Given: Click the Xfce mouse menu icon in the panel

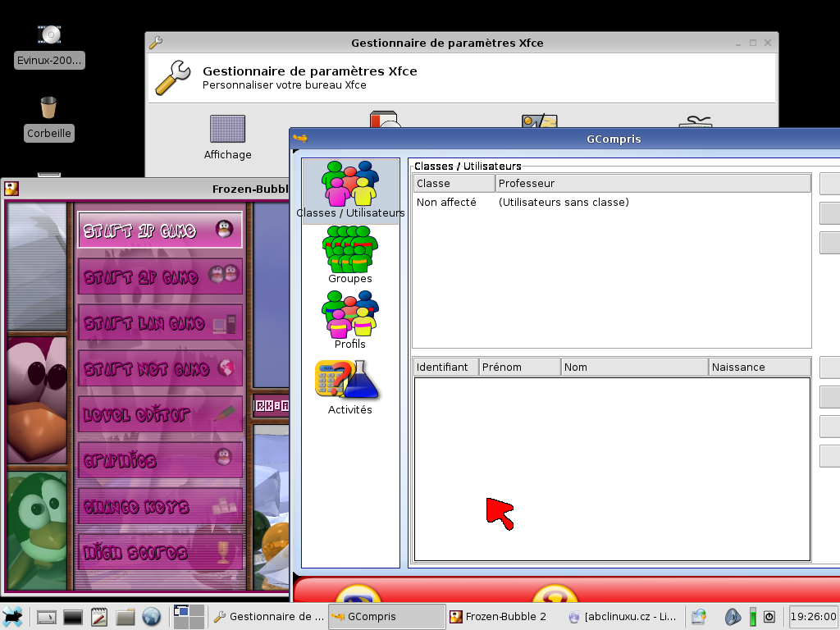Looking at the screenshot, I should 13,617.
